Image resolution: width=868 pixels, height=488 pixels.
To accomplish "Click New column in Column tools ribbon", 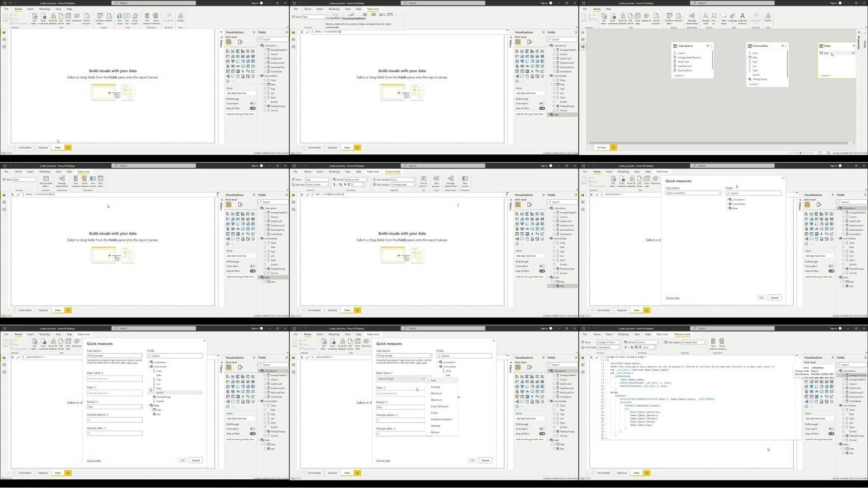I will [x=465, y=181].
